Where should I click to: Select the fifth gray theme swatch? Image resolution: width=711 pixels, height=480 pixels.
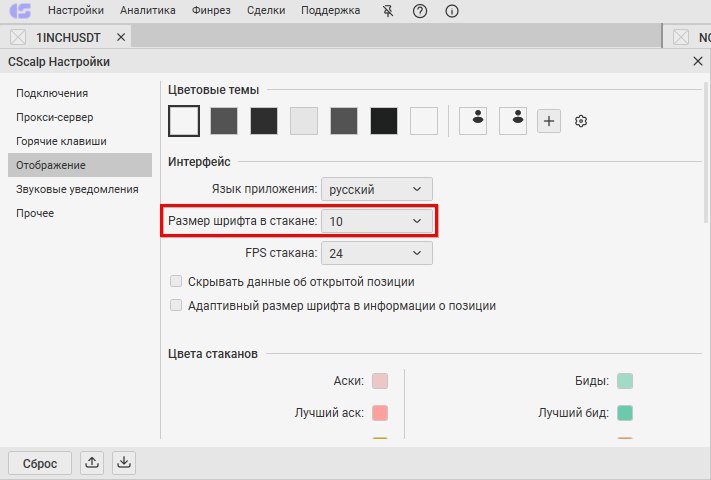pyautogui.click(x=344, y=121)
